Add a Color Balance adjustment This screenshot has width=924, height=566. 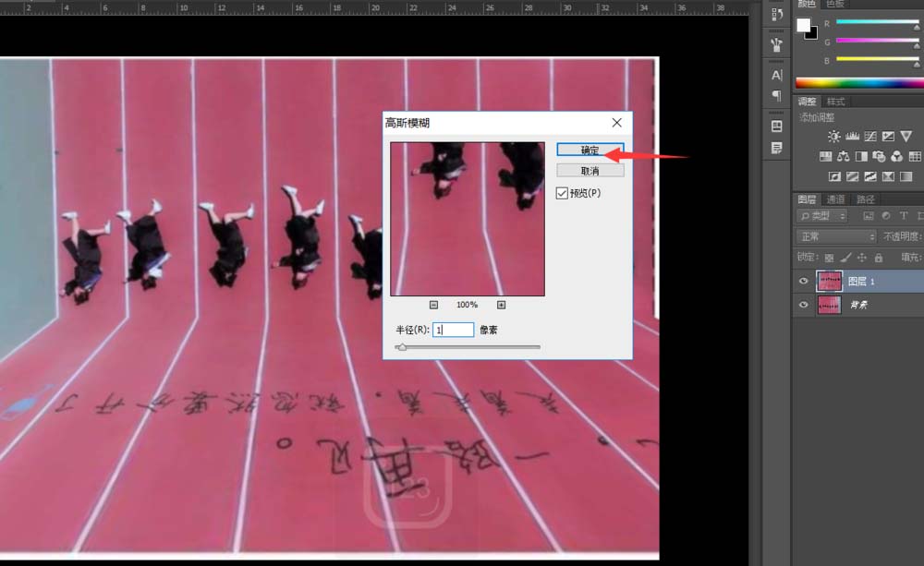pos(844,156)
